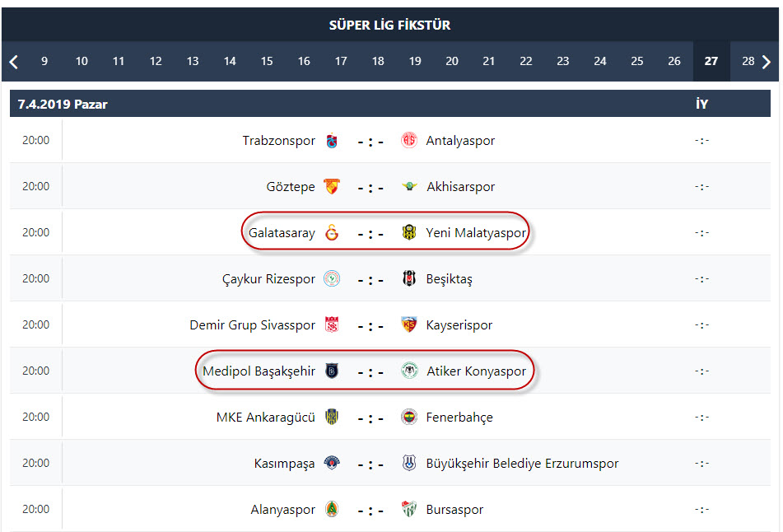The height and width of the screenshot is (532, 783).
Task: Click the Göztepe shield logo
Action: click(x=332, y=187)
